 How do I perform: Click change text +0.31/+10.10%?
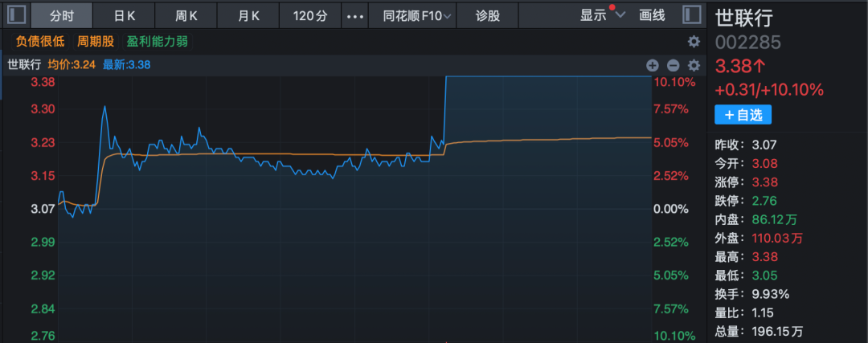click(x=769, y=90)
